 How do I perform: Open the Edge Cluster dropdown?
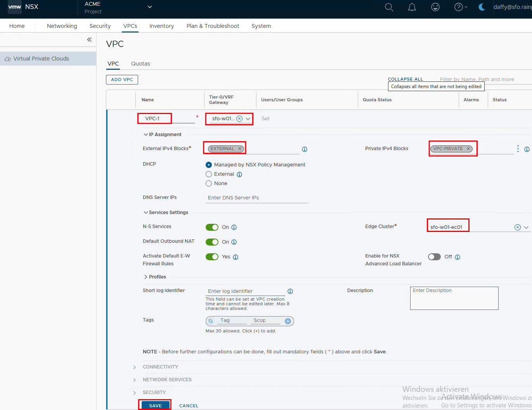tap(526, 227)
